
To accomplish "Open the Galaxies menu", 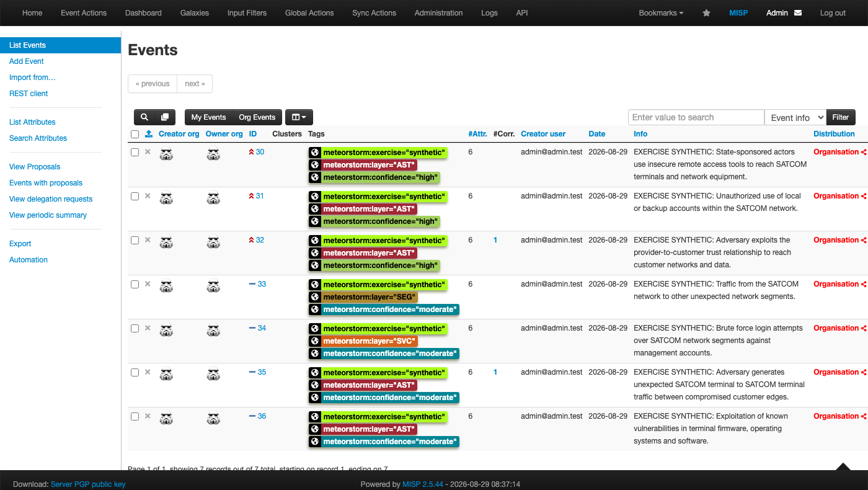I will 195,13.
